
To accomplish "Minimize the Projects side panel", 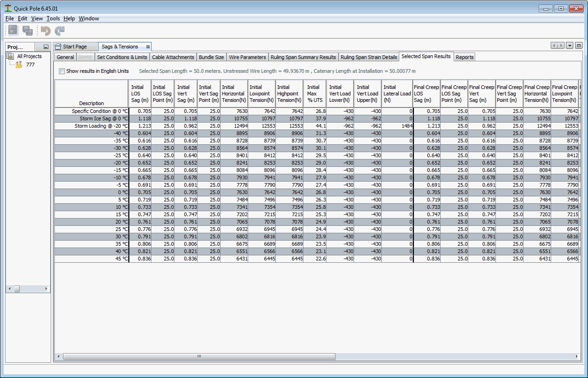I will click(46, 47).
